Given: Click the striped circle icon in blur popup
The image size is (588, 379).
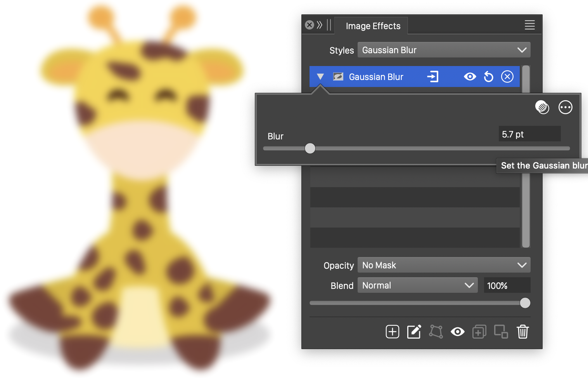Looking at the screenshot, I should coord(542,107).
